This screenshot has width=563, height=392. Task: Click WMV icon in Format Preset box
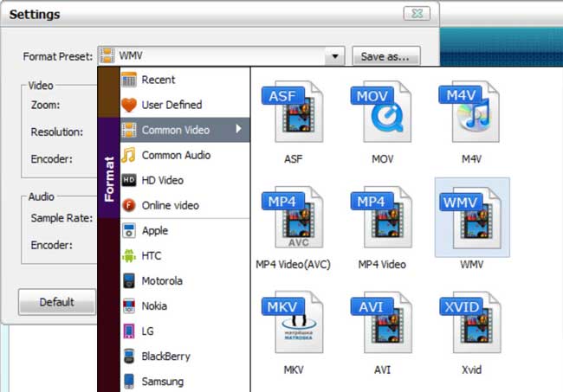(x=107, y=55)
